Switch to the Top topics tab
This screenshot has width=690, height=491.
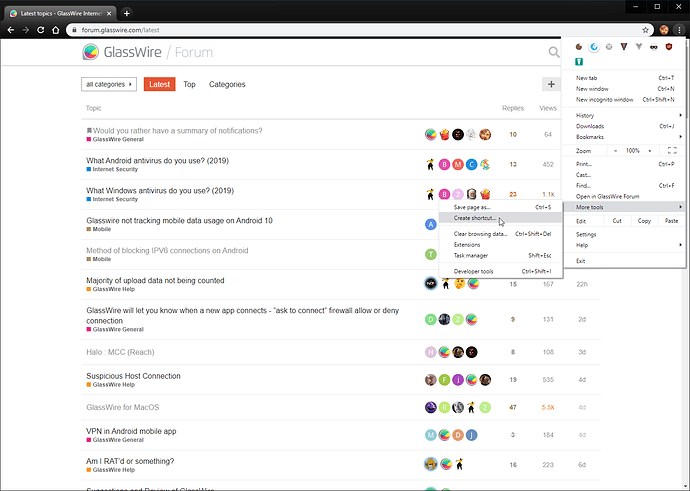(x=189, y=85)
